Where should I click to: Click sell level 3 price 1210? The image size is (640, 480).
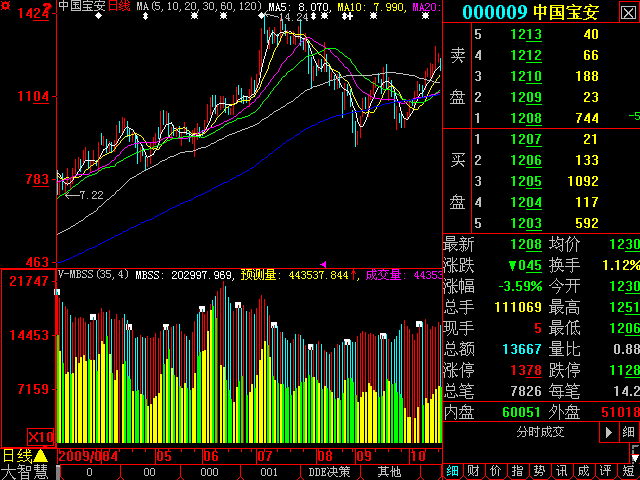tap(526, 77)
